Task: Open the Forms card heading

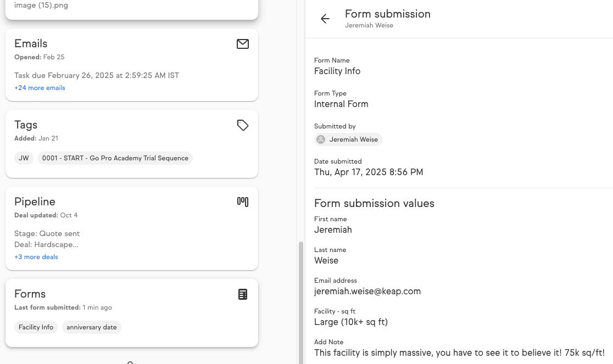Action: (30, 294)
